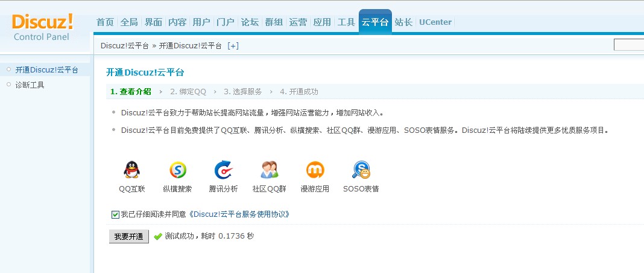The height and width of the screenshot is (273, 644).
Task: Expand the [+] shortcut next to breadcrumb
Action: click(x=233, y=46)
